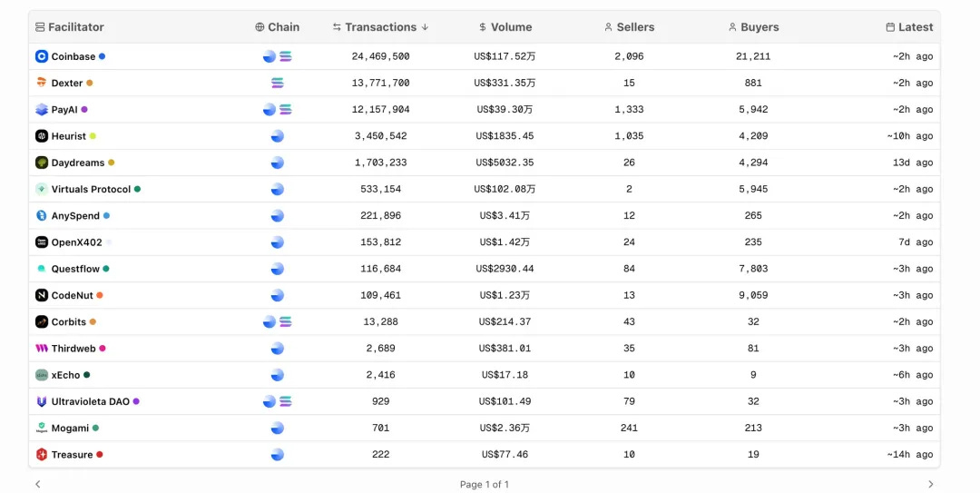Click the latest value ~14h ago
This screenshot has height=493, width=980.
[910, 455]
